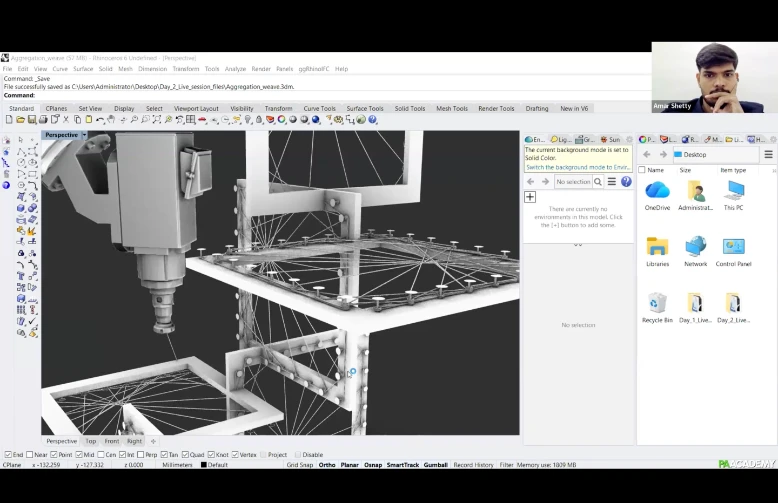Viewport: 778px width, 503px height.
Task: Click Switch the background mode link
Action: 576,166
